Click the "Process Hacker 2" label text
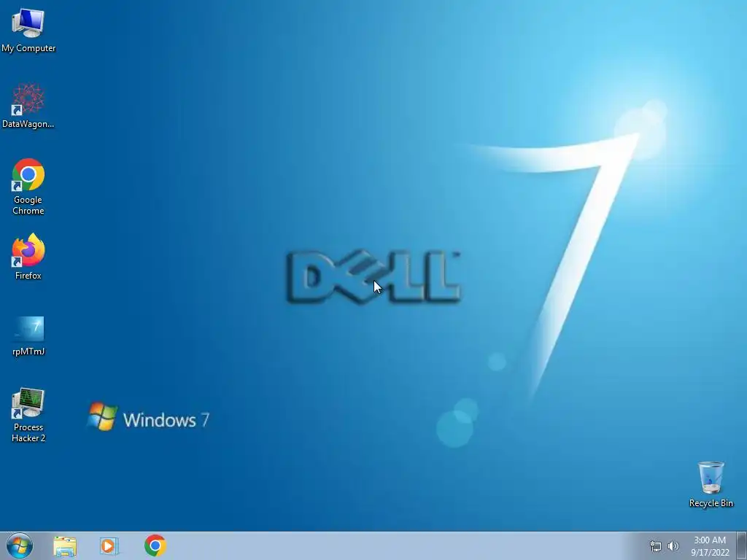747x560 pixels. tap(28, 433)
